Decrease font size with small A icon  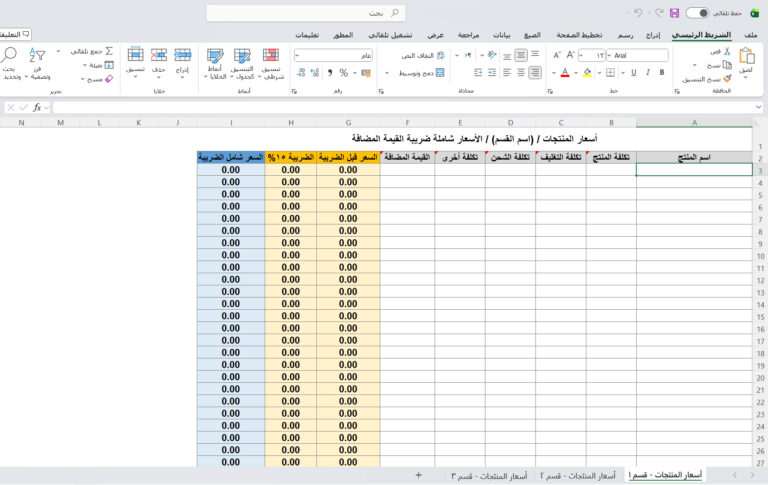[557, 55]
